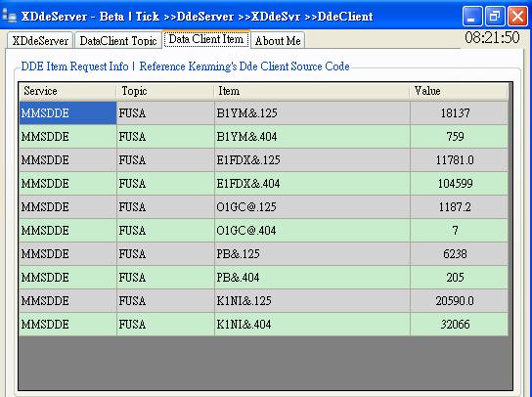Select the B1YM&.404 item cell

tap(312, 136)
